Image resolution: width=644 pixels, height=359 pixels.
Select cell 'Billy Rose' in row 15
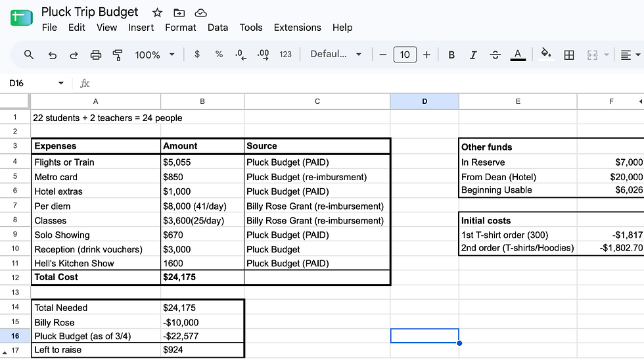(x=96, y=322)
